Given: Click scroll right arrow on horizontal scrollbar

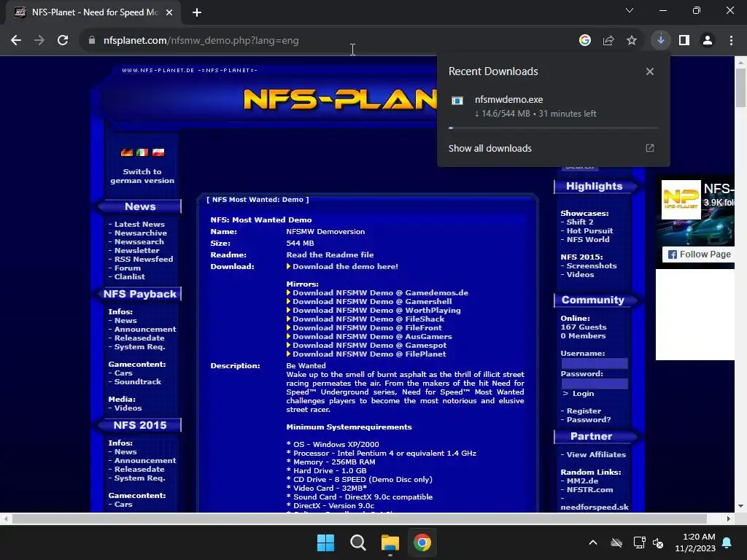Looking at the screenshot, I should coord(729,518).
